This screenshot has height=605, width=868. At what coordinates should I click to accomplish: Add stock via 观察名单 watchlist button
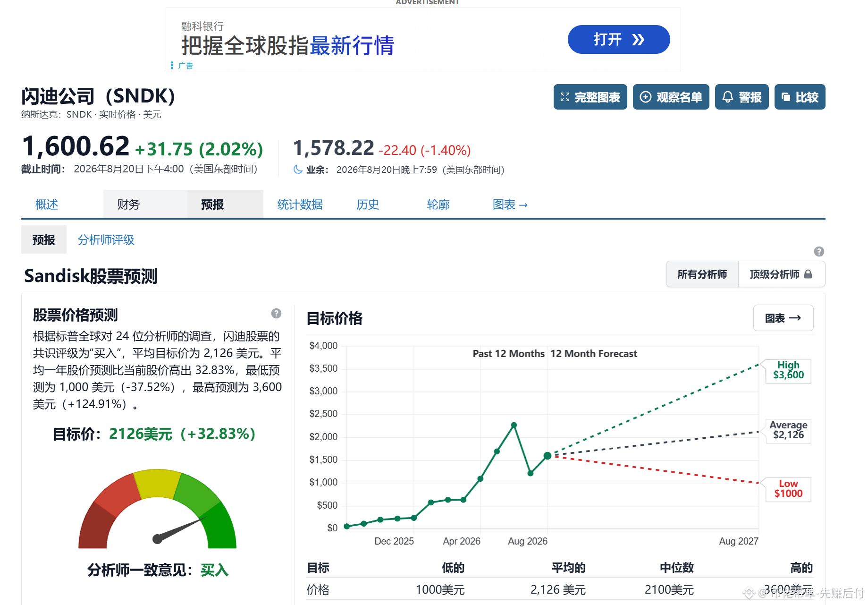tap(671, 97)
